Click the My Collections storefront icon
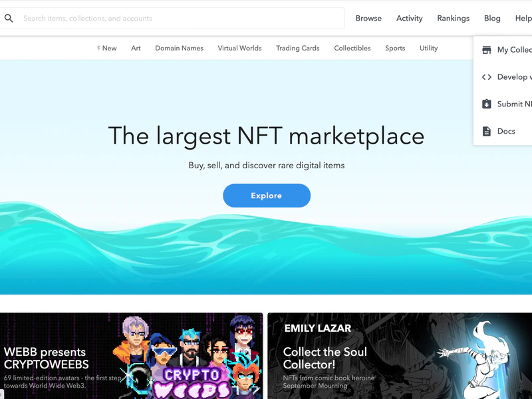 pyautogui.click(x=487, y=50)
